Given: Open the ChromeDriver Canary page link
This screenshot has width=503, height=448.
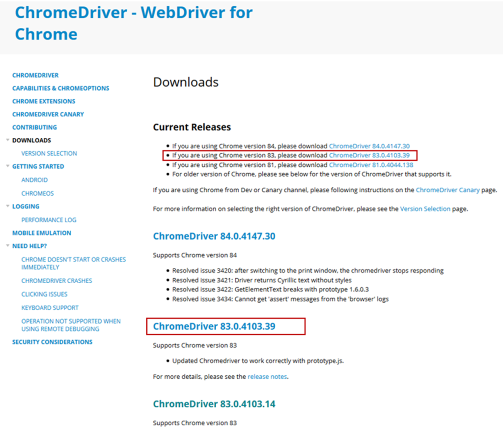Looking at the screenshot, I should pos(447,189).
